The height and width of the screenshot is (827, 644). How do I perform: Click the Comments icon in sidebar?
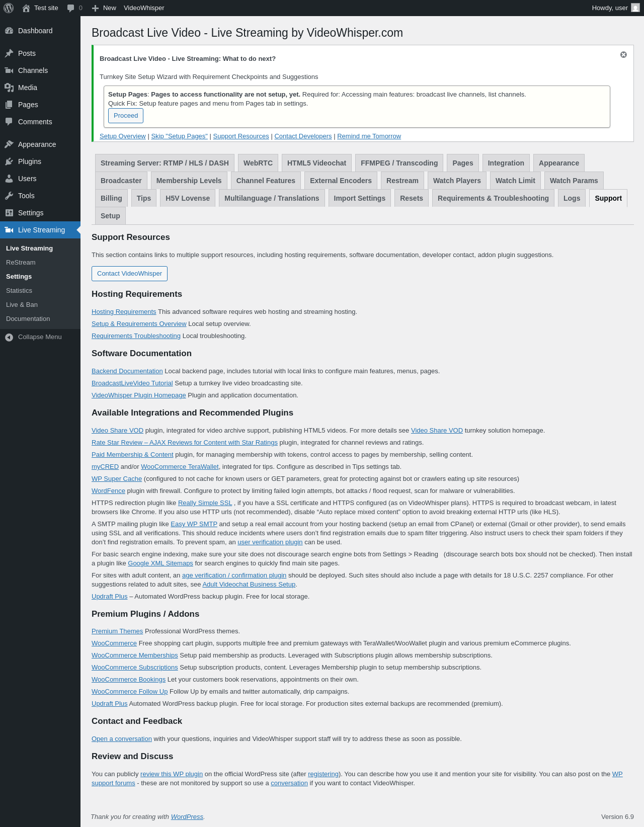(x=9, y=122)
